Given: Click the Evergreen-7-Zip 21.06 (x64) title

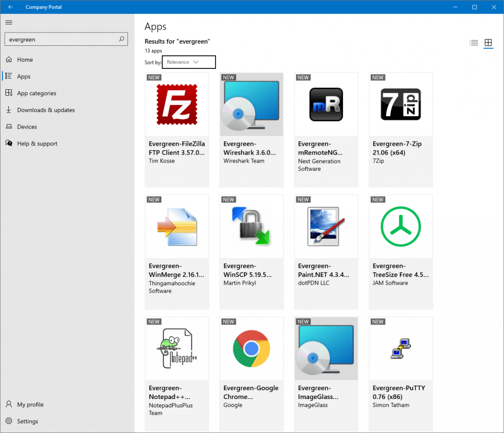Looking at the screenshot, I should (x=397, y=148).
